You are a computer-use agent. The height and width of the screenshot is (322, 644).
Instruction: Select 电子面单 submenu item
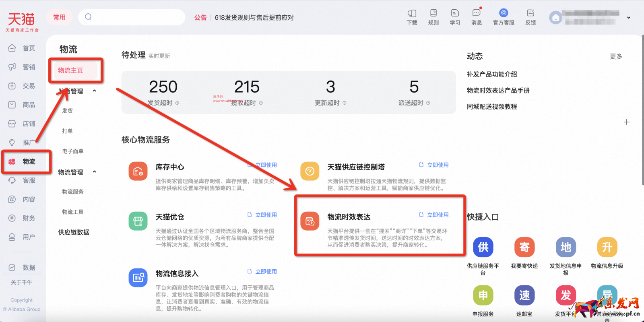tap(73, 151)
